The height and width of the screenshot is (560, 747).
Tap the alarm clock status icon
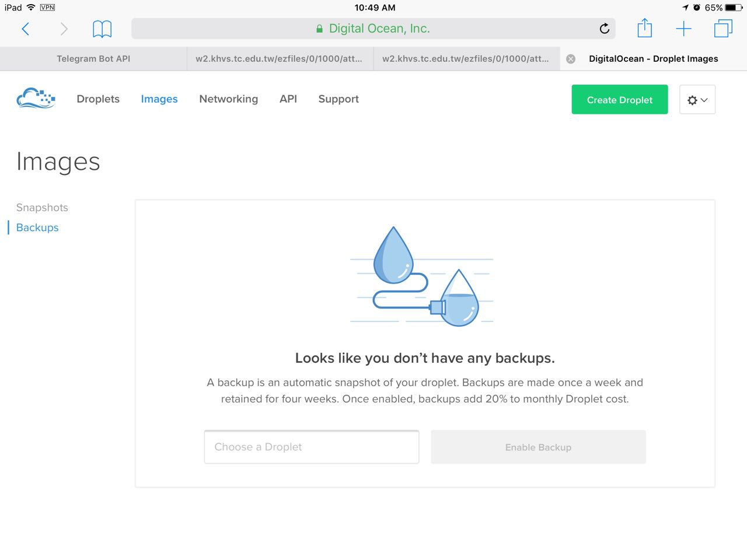[697, 8]
